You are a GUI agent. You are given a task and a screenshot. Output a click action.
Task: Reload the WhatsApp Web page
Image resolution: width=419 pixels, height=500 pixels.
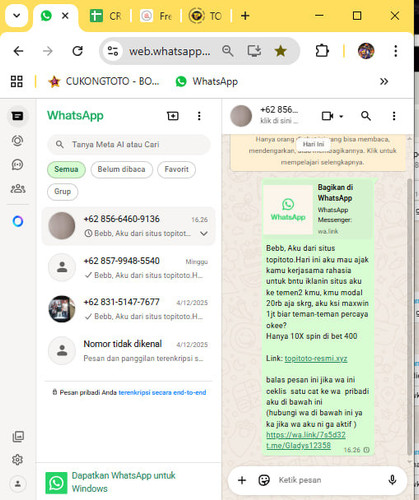tap(78, 51)
